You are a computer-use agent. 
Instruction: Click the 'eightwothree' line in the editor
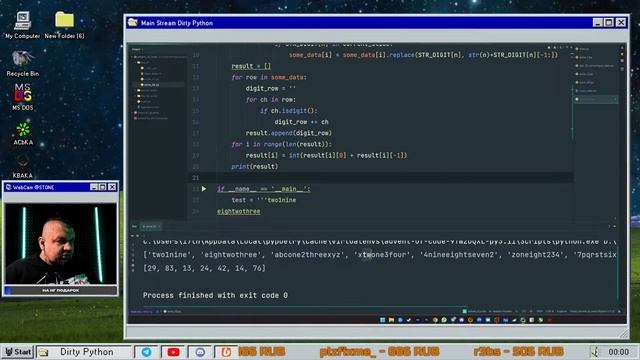238,211
